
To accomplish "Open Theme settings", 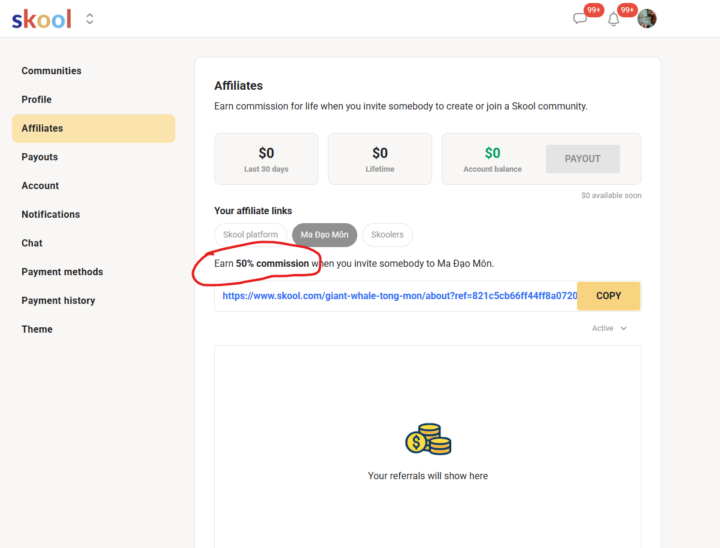I will click(93, 329).
